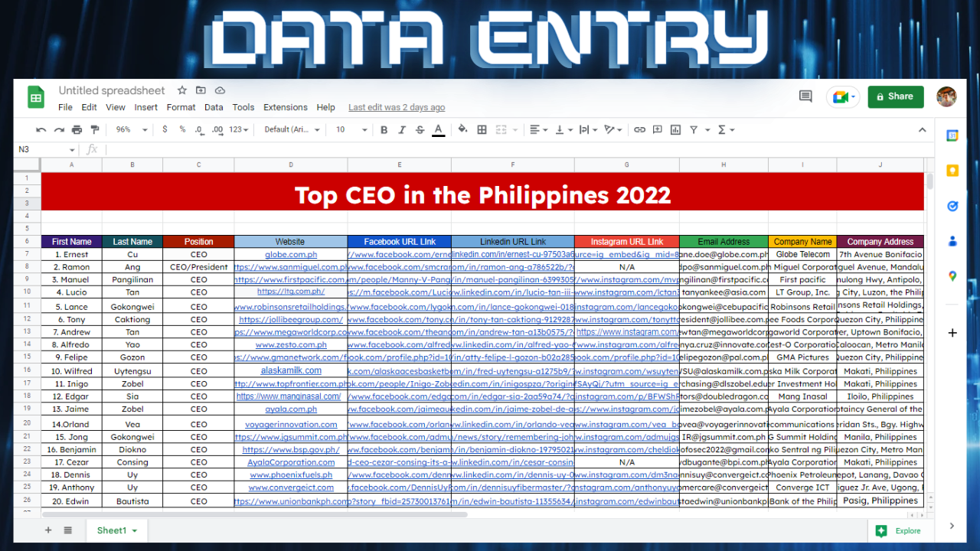Decrease decimal places (.0 icon)
The image size is (980, 551).
tap(200, 130)
